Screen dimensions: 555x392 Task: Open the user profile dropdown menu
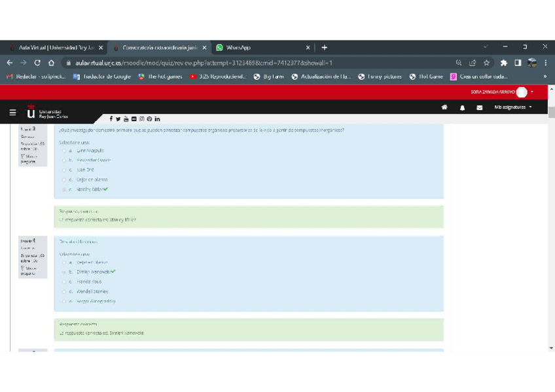click(525, 92)
